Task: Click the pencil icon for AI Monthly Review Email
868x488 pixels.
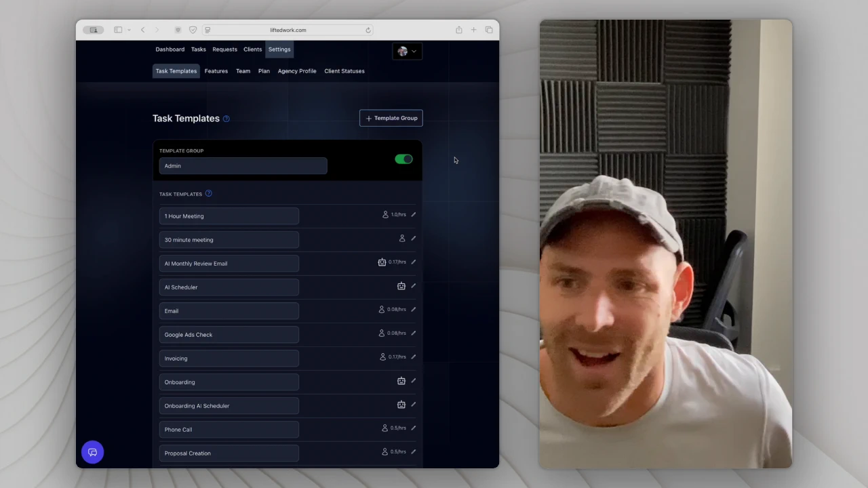Action: point(414,262)
